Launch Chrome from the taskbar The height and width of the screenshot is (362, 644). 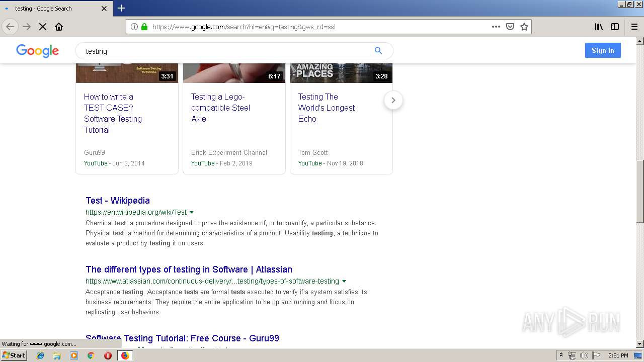tap(91, 355)
